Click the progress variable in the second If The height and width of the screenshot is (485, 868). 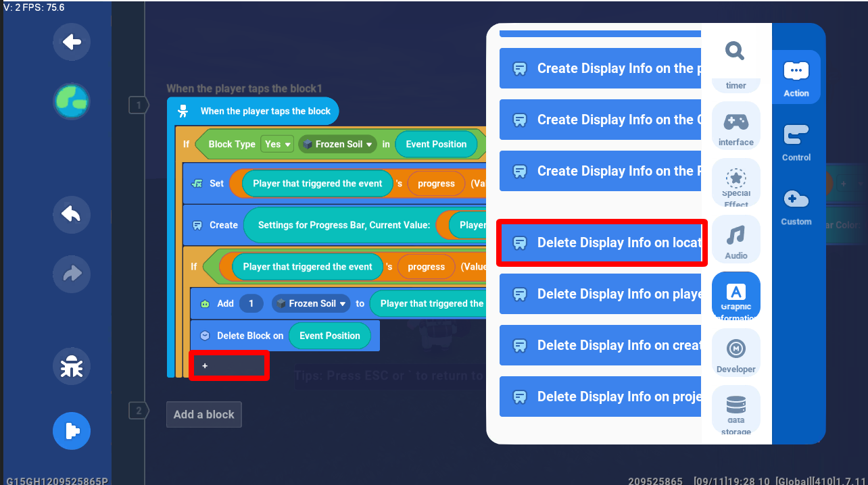coord(426,267)
